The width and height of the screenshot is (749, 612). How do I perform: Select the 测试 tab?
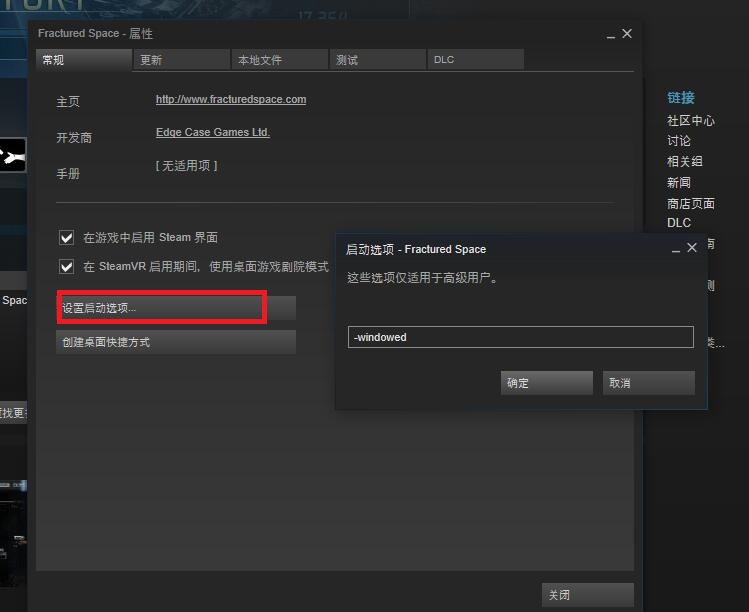point(377,60)
